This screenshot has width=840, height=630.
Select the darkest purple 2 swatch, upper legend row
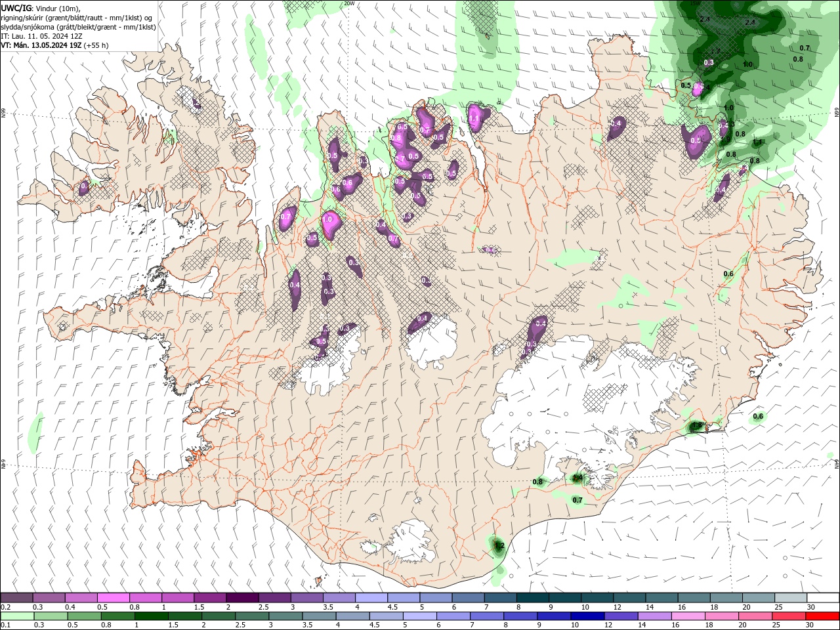click(242, 598)
